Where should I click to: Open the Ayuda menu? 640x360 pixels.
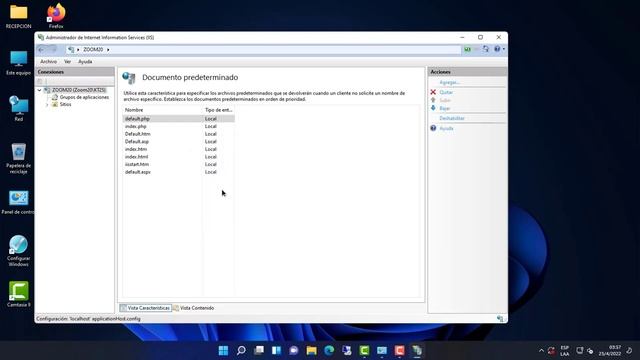pos(85,62)
